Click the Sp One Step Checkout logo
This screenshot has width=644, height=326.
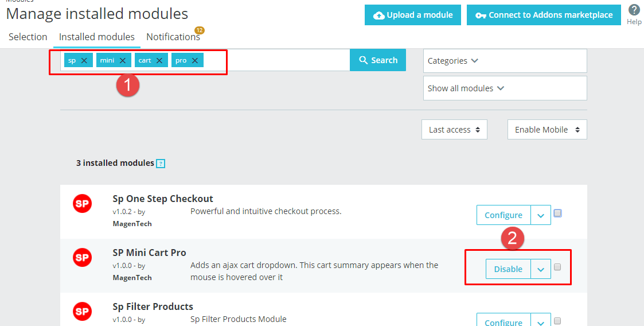pyautogui.click(x=82, y=204)
